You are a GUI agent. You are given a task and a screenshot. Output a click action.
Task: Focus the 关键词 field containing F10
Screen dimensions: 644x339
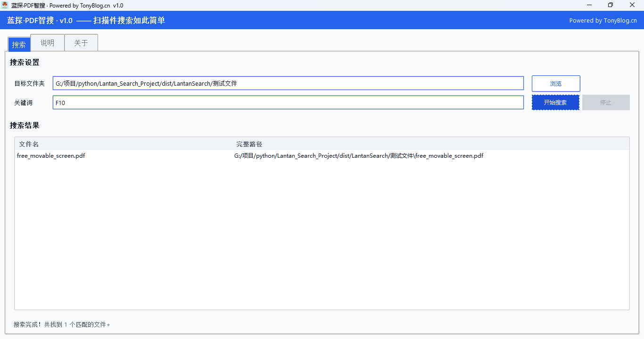click(288, 103)
